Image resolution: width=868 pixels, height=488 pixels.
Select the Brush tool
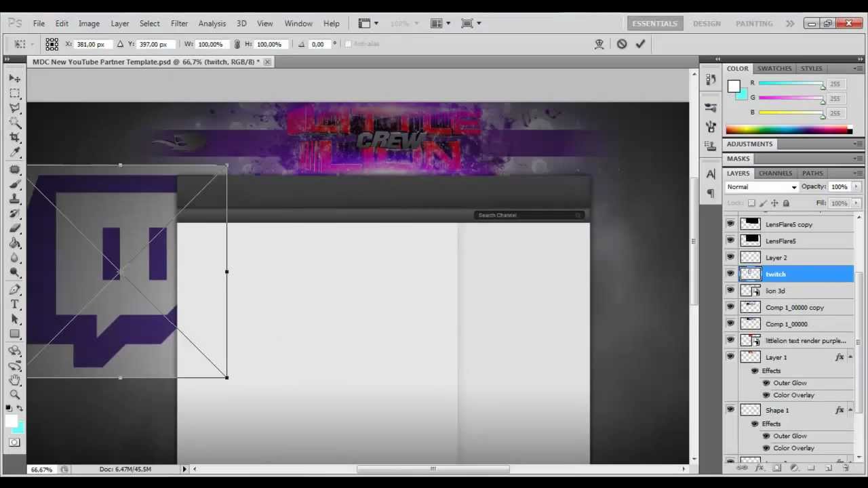pyautogui.click(x=14, y=184)
